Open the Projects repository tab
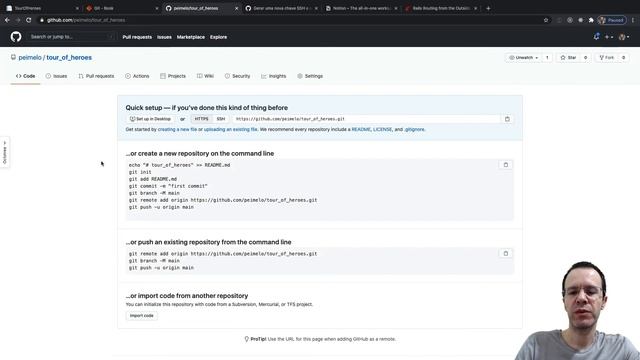The height and width of the screenshot is (360, 640). 173,76
